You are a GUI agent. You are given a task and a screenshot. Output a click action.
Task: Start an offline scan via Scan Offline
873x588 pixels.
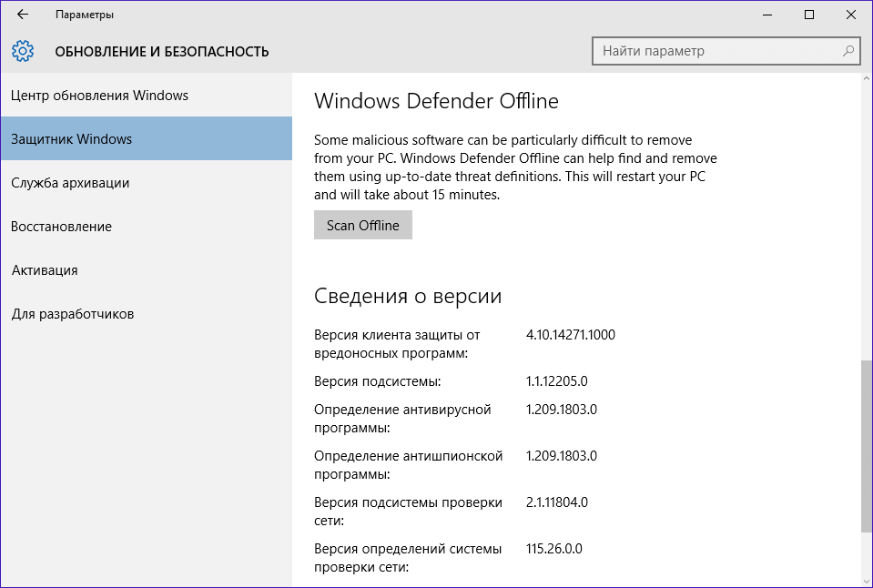point(362,225)
